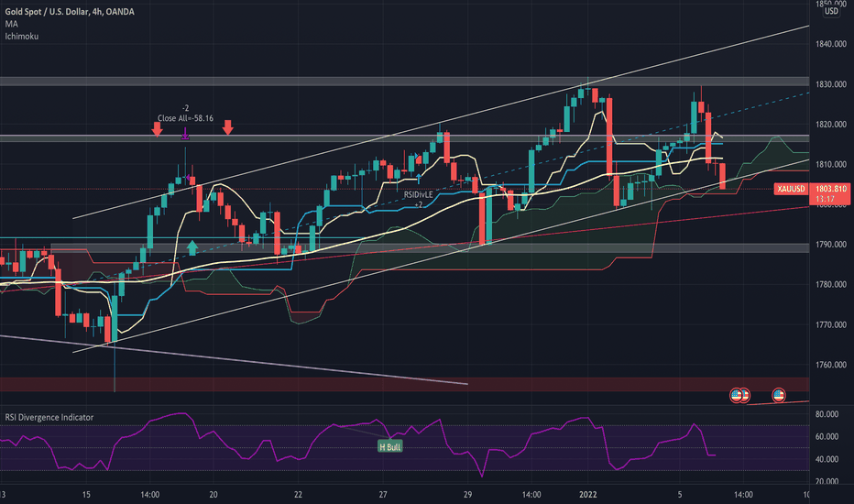Screen dimensions: 854x504
Task: Click the 14:00 label between 15 and 20
Action: 149,495
